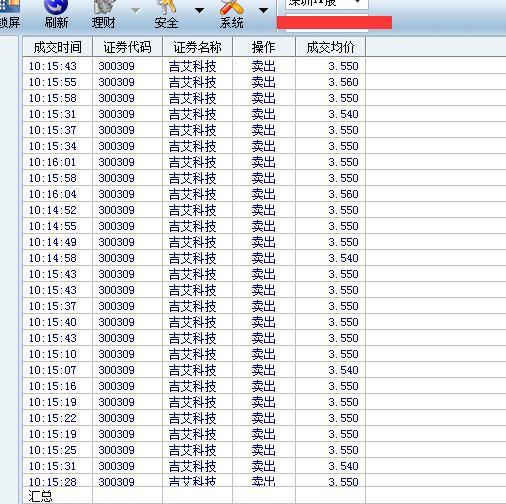The width and height of the screenshot is (506, 504).
Task: Select the row with time 10:15:22
Action: click(264, 418)
